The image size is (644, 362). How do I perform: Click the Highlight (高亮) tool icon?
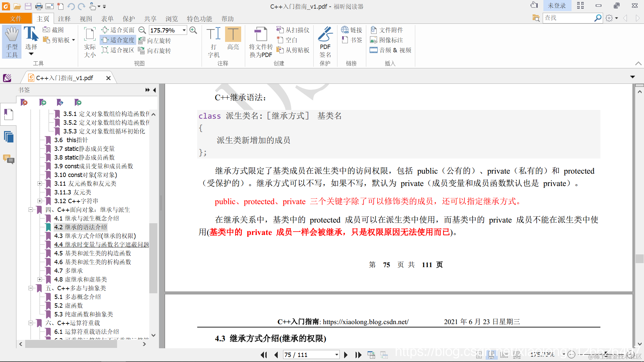[233, 35]
